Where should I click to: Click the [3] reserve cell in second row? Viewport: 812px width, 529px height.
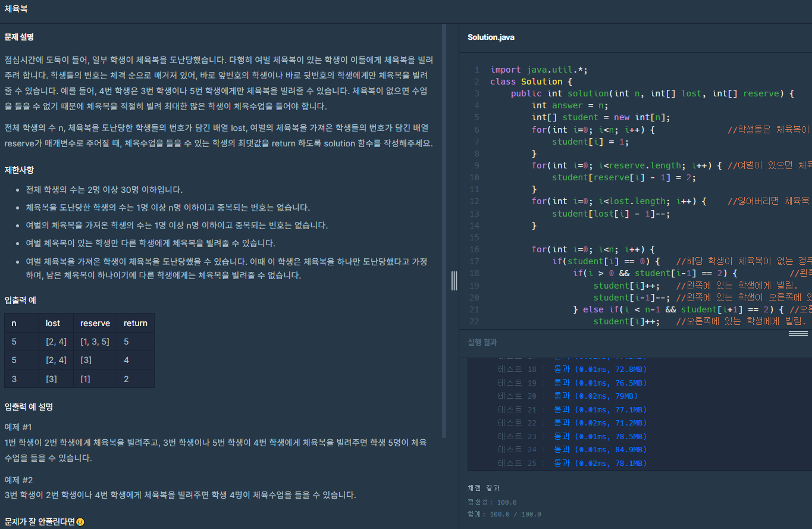95,360
